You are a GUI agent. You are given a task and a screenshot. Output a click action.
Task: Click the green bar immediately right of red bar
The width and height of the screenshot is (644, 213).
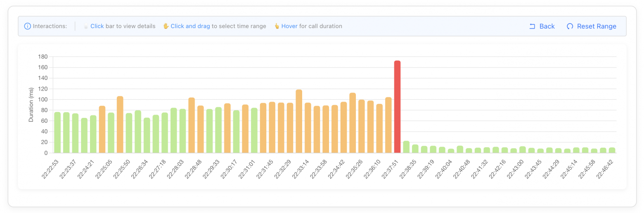[406, 147]
